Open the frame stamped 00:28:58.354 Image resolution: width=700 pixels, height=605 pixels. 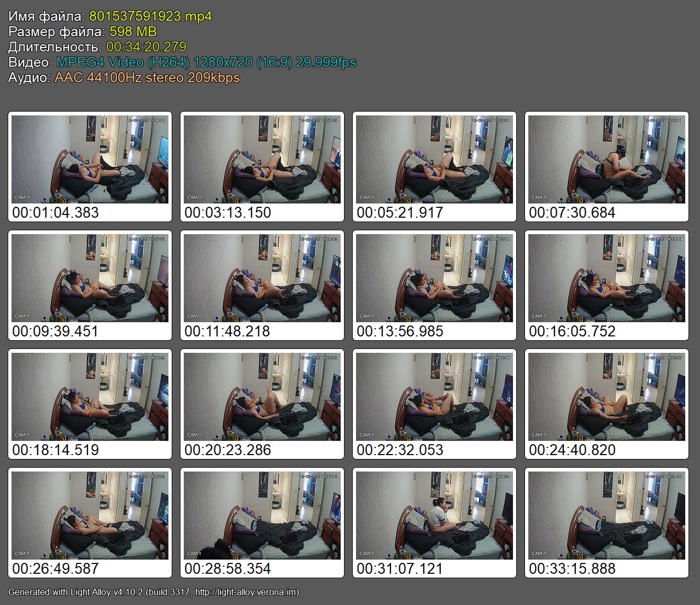pyautogui.click(x=262, y=515)
